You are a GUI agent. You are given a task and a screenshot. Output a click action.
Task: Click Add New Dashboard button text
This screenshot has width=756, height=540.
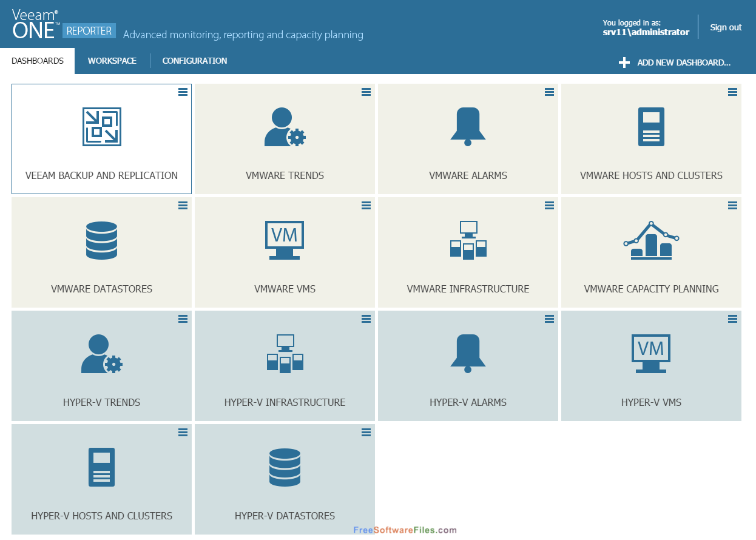(684, 62)
